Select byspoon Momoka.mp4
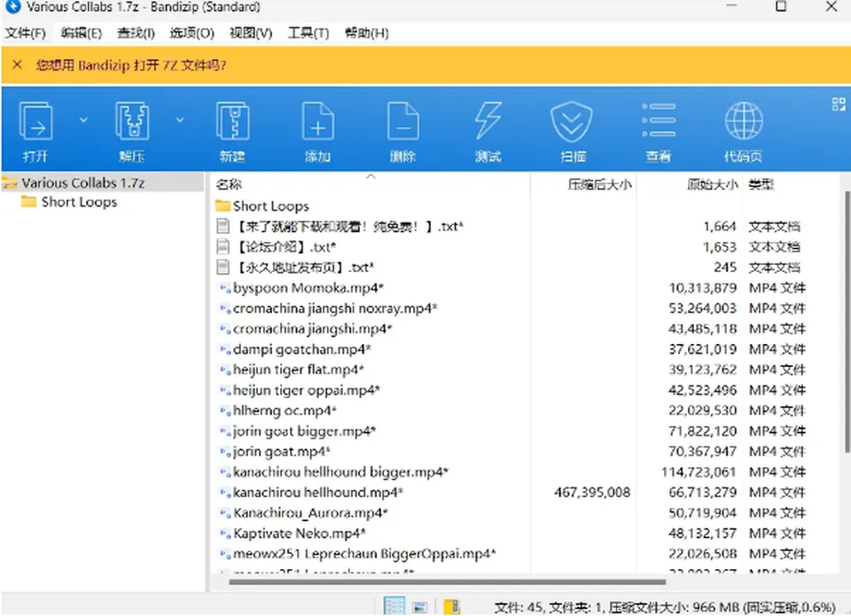 pyautogui.click(x=300, y=288)
